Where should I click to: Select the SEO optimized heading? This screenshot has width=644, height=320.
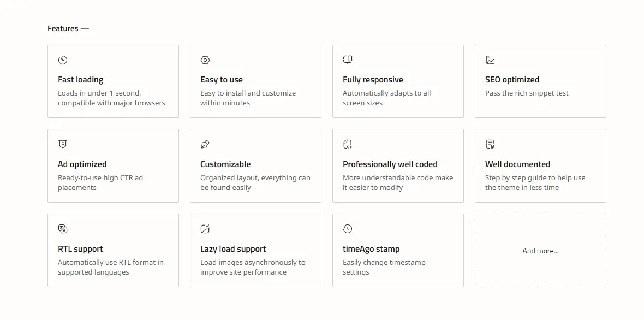coord(512,80)
